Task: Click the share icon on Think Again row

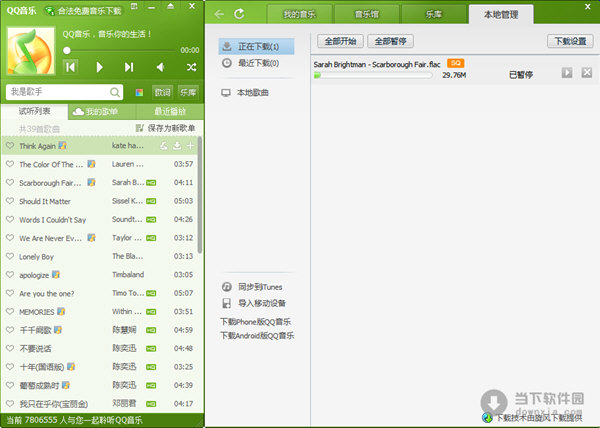Action: coord(164,146)
